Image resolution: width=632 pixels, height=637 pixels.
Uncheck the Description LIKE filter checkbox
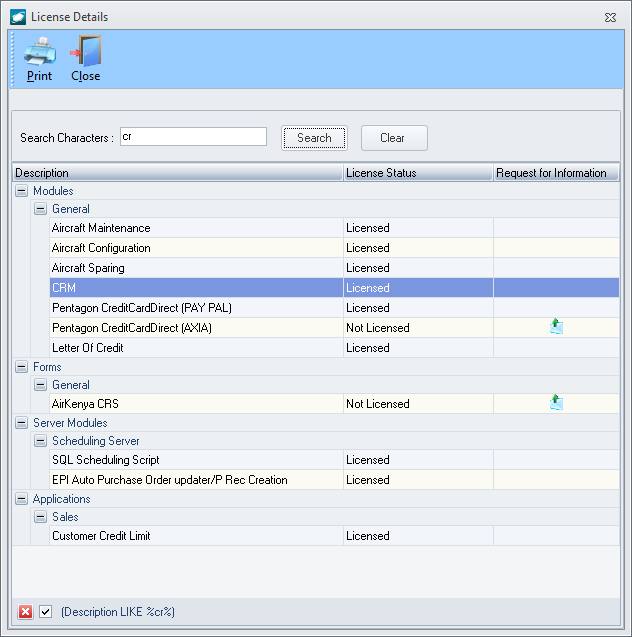pyautogui.click(x=45, y=611)
